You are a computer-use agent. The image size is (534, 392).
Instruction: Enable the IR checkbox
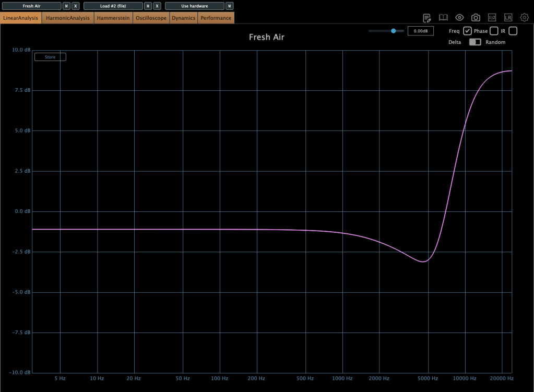[513, 31]
